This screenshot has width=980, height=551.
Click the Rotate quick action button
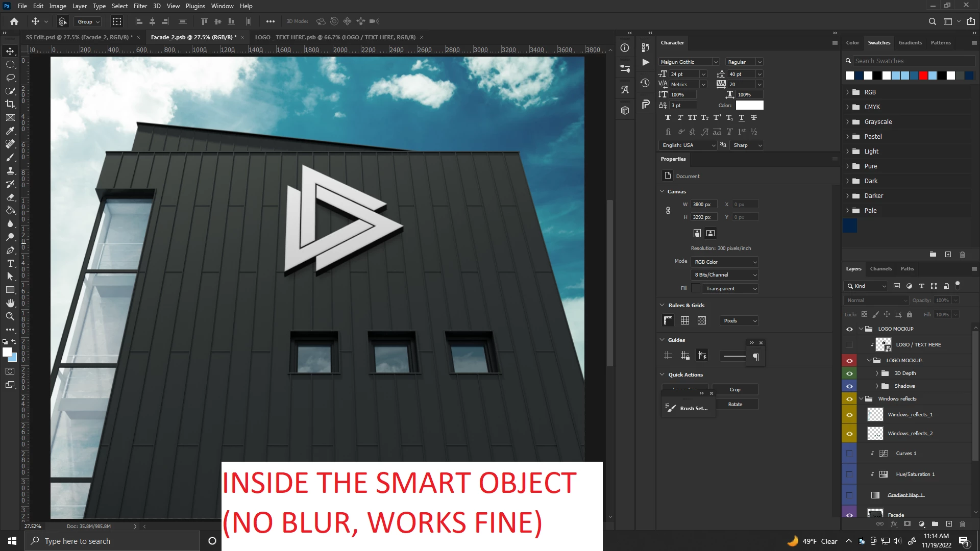point(734,405)
